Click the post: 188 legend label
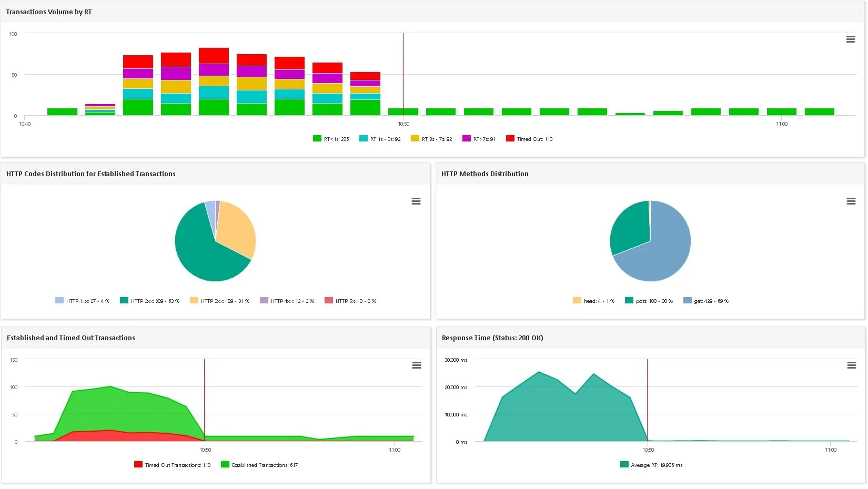 pos(654,301)
